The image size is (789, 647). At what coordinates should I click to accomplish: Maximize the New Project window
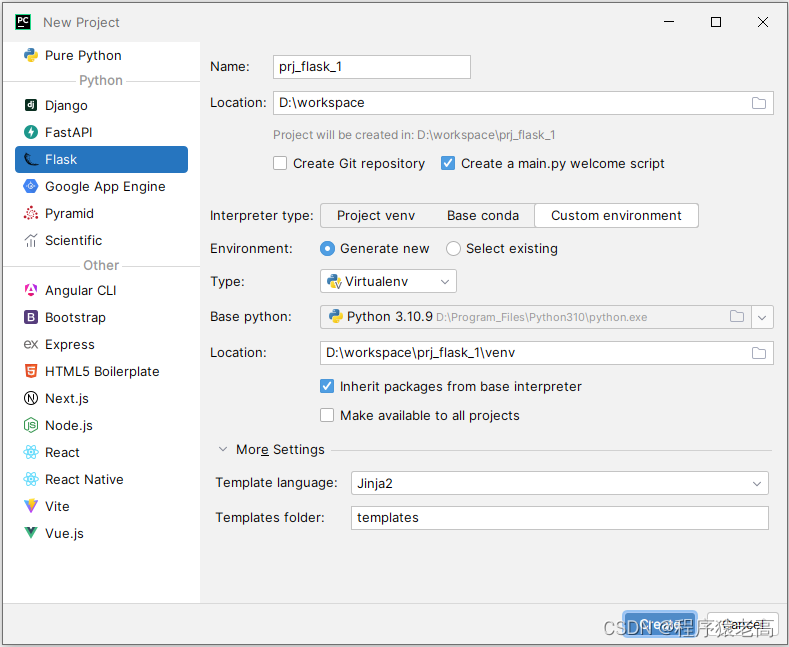coord(716,22)
